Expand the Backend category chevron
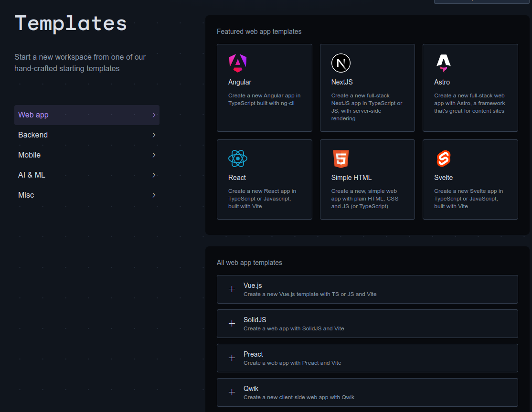532x412 pixels. pos(154,135)
